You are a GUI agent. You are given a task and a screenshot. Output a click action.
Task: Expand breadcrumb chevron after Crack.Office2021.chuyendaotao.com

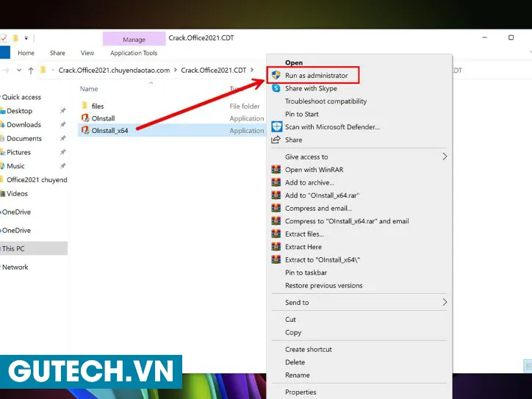(x=176, y=70)
